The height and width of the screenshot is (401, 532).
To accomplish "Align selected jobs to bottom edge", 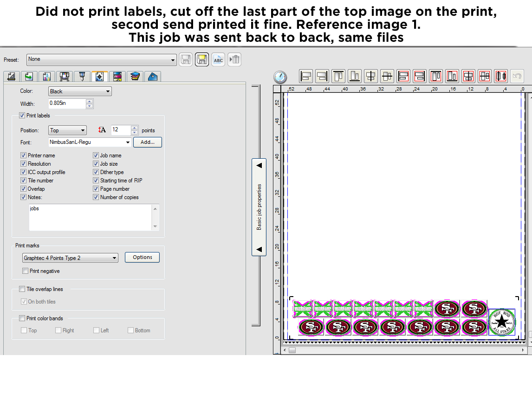I will click(355, 76).
